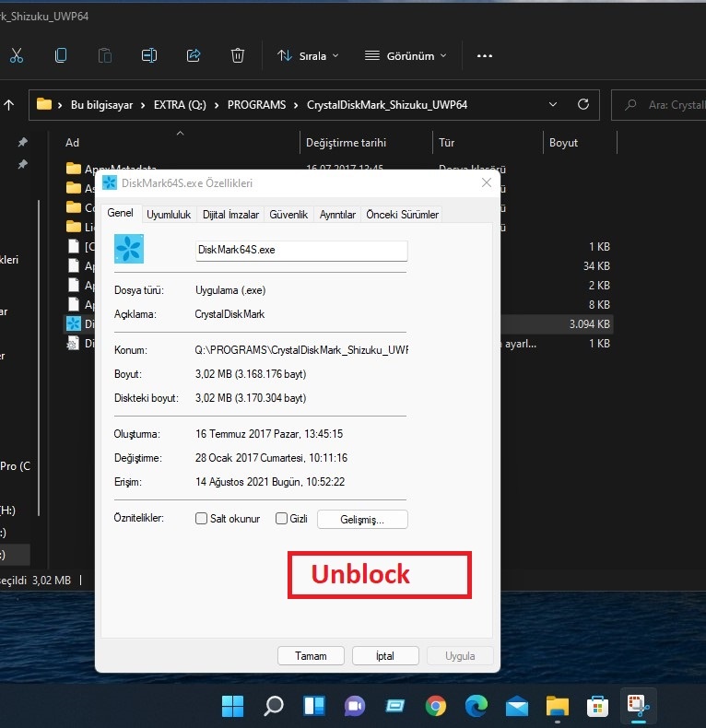
Task: Click the 34 KB size cell in file list
Action: click(596, 266)
